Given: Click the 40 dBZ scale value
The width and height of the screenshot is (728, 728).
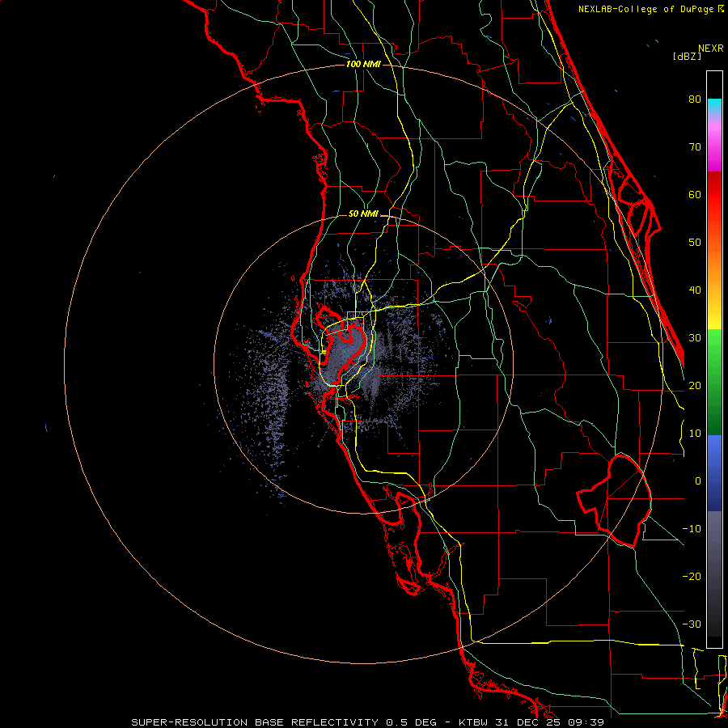Looking at the screenshot, I should 695,290.
